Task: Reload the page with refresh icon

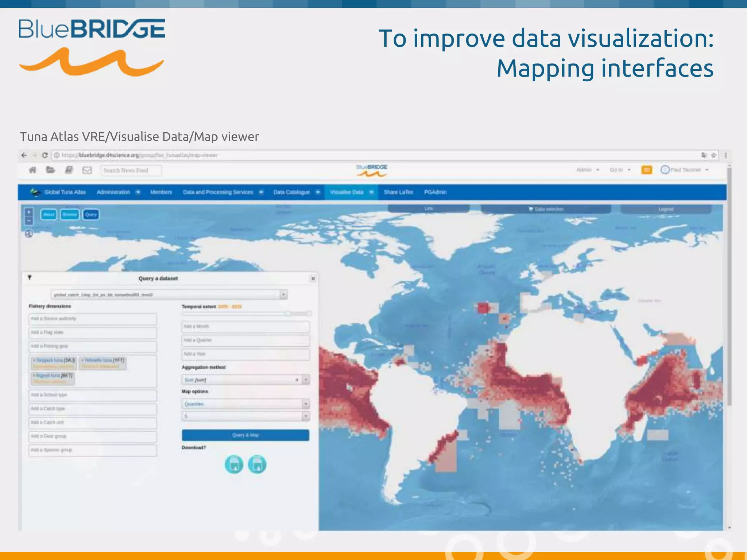Action: [45, 155]
